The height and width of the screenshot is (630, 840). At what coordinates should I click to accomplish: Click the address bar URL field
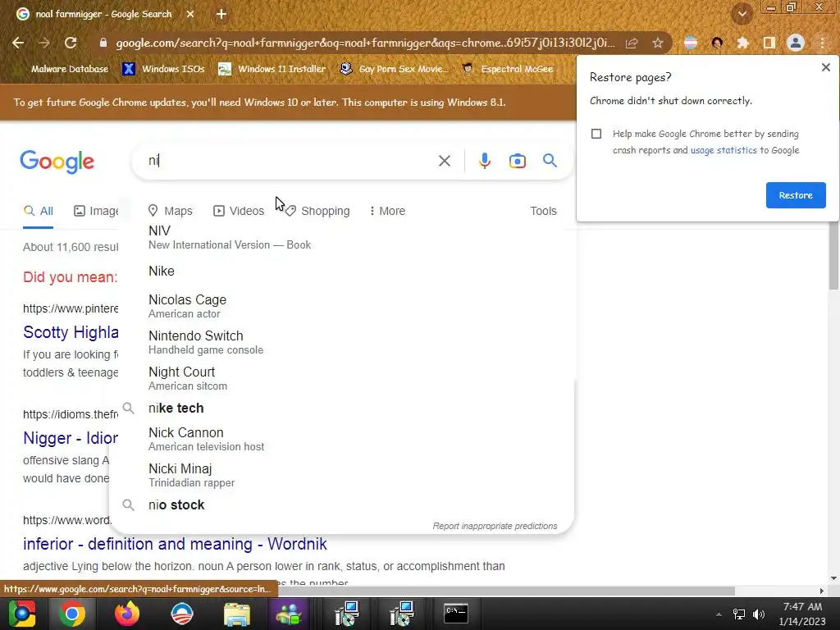[364, 43]
